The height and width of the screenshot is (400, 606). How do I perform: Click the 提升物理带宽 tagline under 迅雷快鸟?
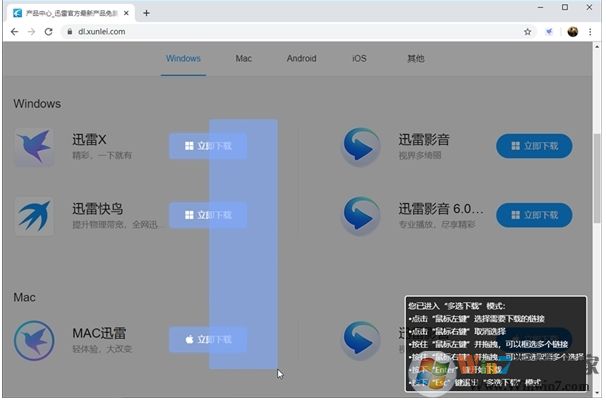(115, 225)
